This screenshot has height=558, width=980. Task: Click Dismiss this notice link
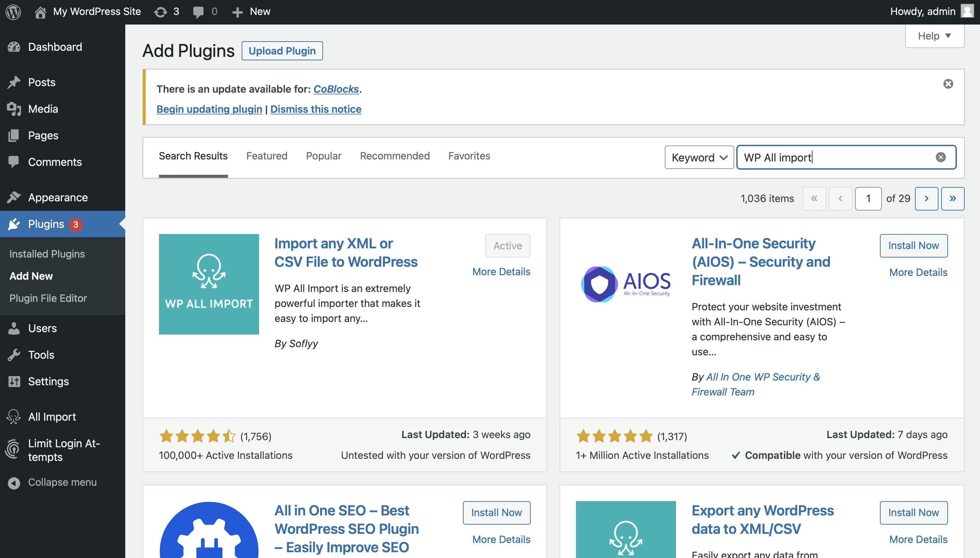tap(316, 109)
